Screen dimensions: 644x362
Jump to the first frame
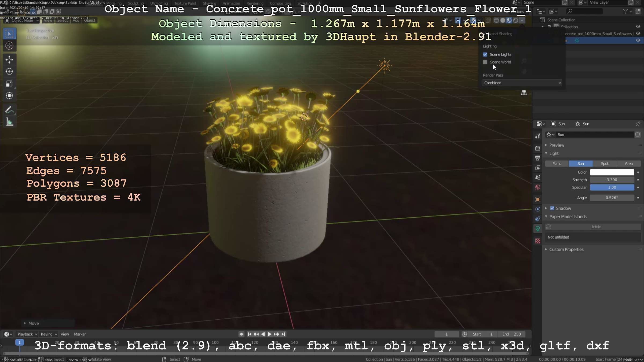coord(250,334)
